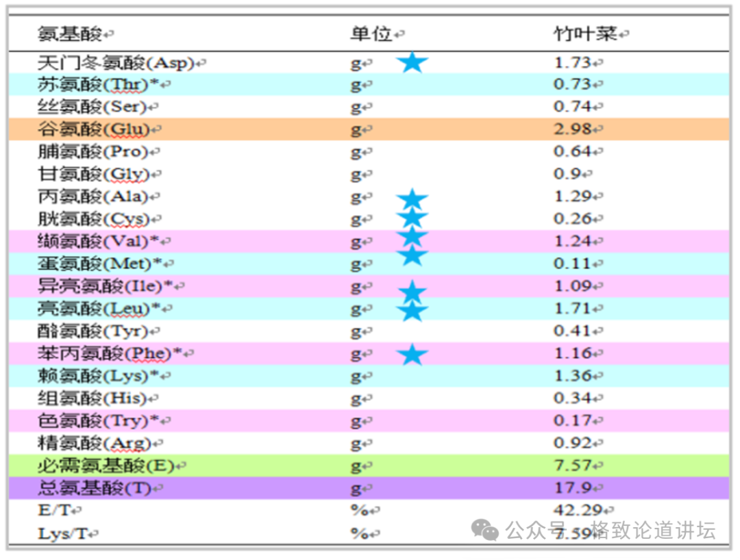This screenshot has height=560, width=740.
Task: Select the Lys/T row label
Action: click(x=62, y=533)
